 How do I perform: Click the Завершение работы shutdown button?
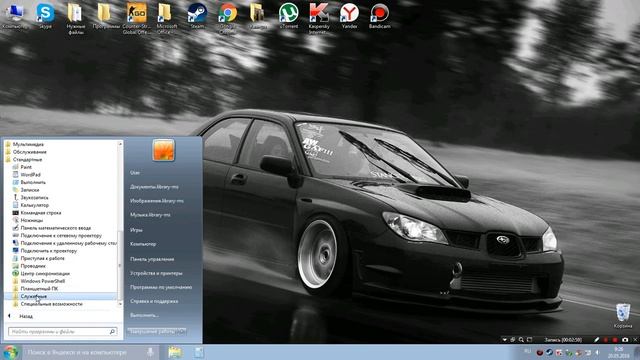tap(152, 331)
